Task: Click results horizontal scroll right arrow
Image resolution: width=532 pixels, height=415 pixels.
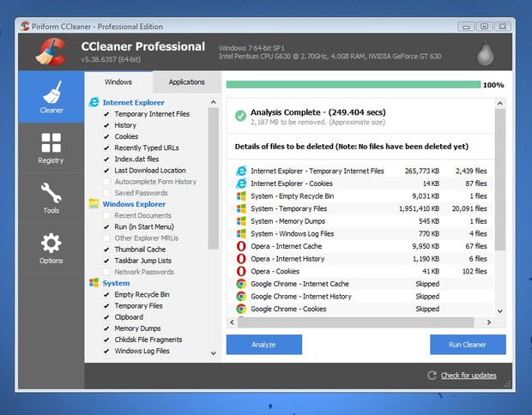Action: point(489,322)
